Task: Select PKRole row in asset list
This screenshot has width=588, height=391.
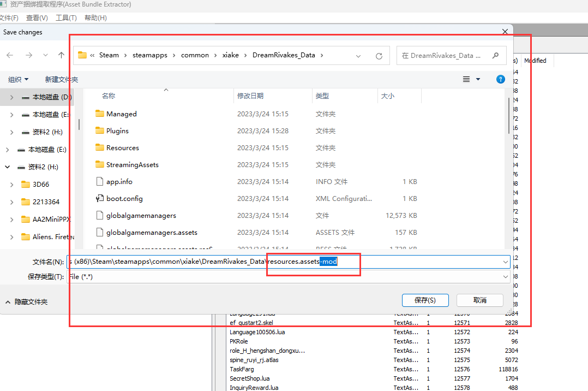Action: [239, 341]
